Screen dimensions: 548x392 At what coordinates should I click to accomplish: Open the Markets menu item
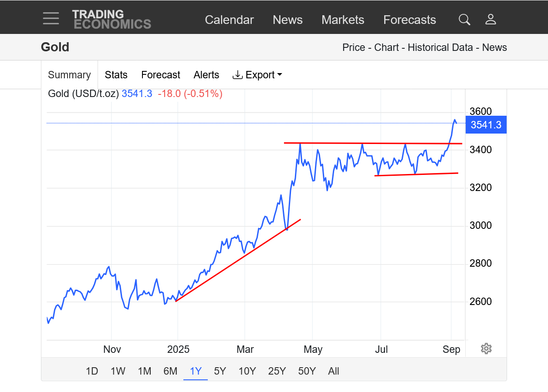coord(343,20)
